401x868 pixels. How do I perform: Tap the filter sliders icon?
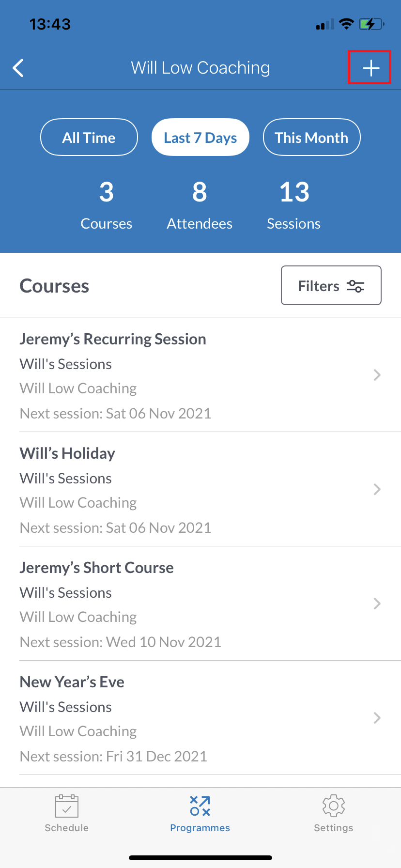(x=355, y=286)
